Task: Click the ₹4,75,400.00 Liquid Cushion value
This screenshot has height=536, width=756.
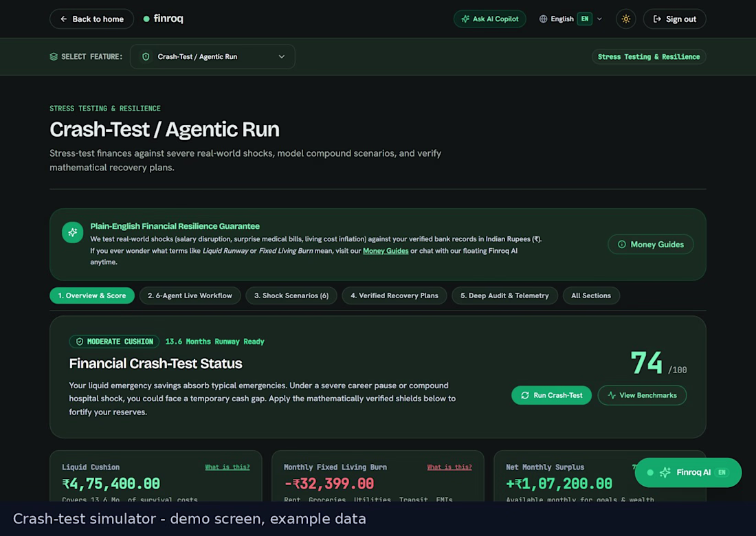Action: 111,484
